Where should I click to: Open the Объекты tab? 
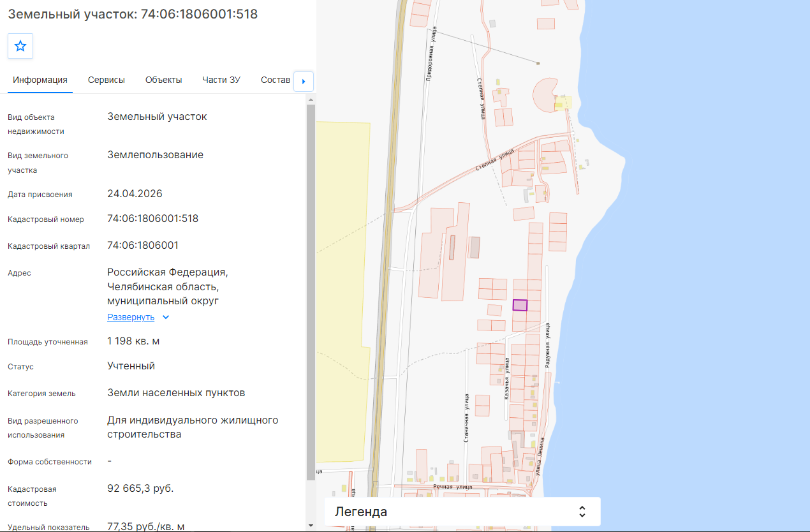[x=164, y=80]
